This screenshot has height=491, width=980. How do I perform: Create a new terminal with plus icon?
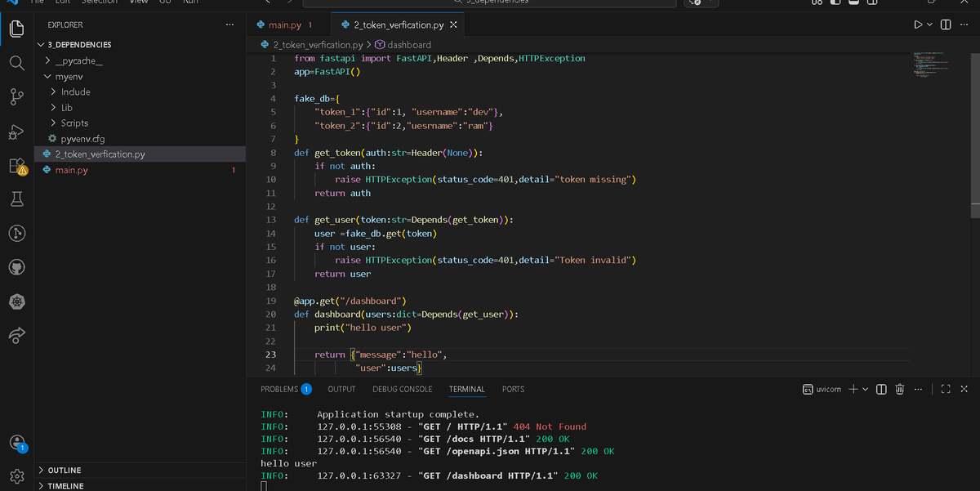click(853, 389)
